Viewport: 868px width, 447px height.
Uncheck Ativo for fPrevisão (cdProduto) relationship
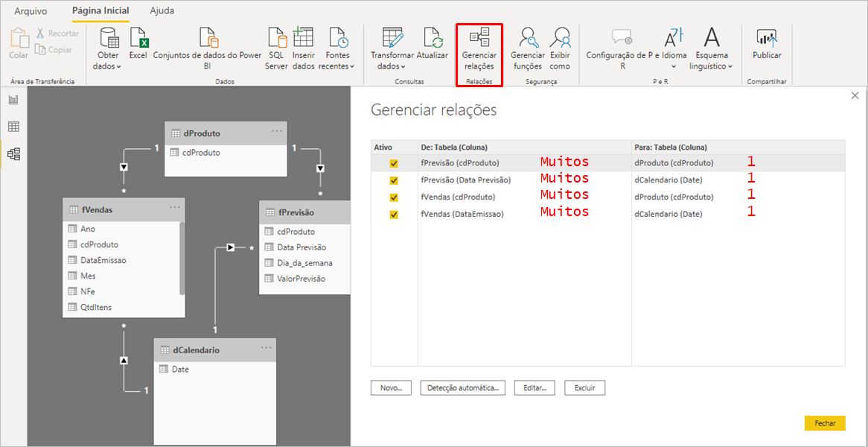(394, 162)
